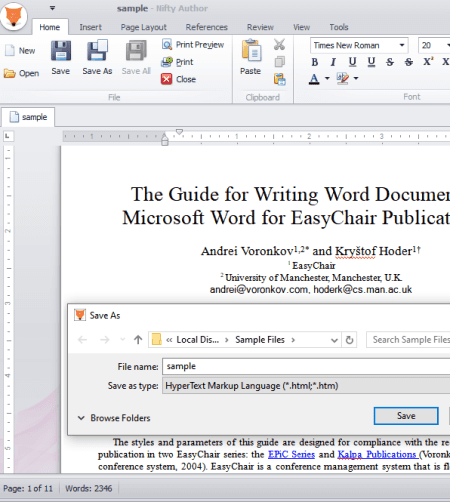The width and height of the screenshot is (450, 502).
Task: Click the Save ribbon button
Action: tap(61, 58)
